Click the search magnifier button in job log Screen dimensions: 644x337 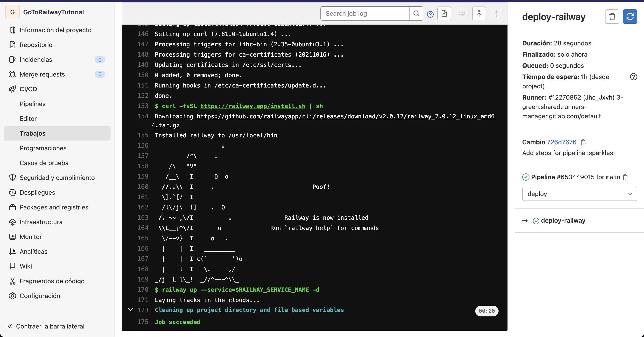416,13
